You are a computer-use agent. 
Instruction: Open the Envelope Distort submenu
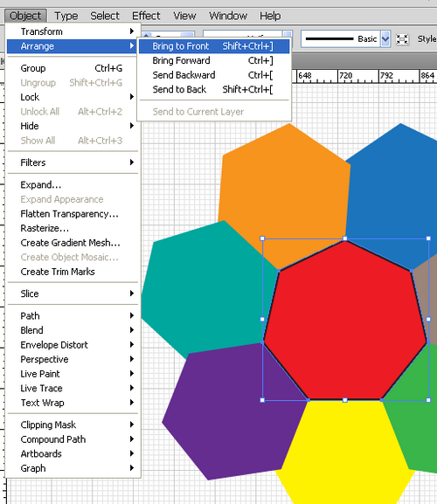click(x=73, y=345)
